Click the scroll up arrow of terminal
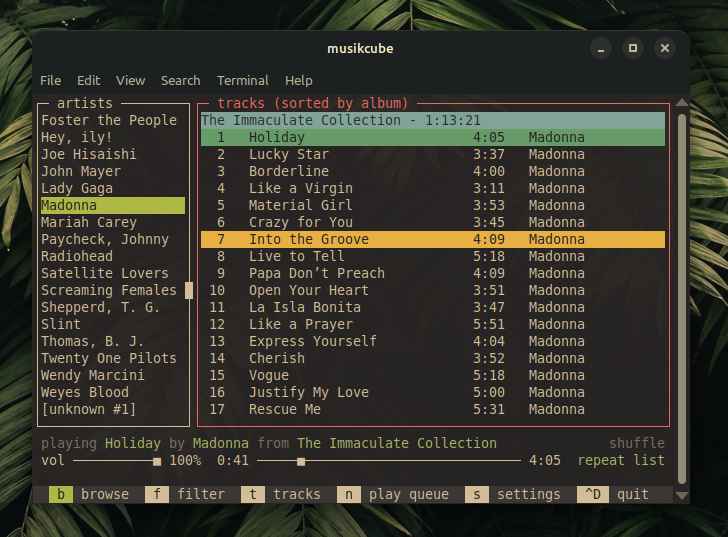The height and width of the screenshot is (537, 728). (x=682, y=103)
